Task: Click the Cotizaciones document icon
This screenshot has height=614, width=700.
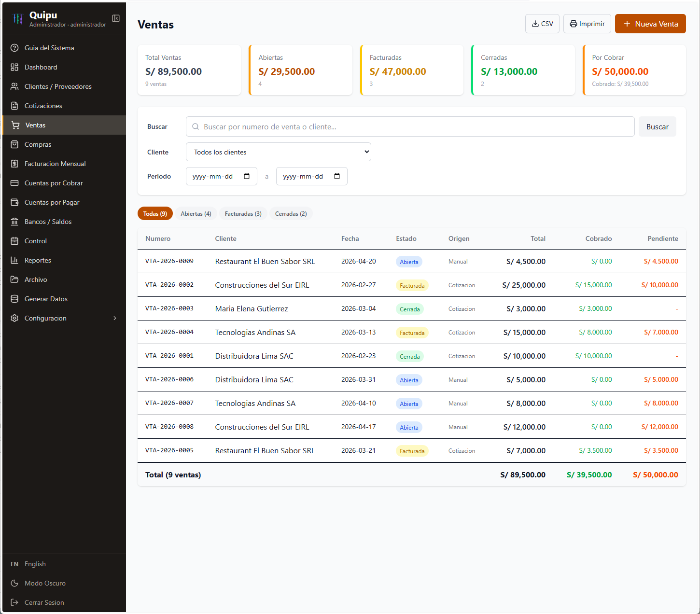Action: (14, 106)
